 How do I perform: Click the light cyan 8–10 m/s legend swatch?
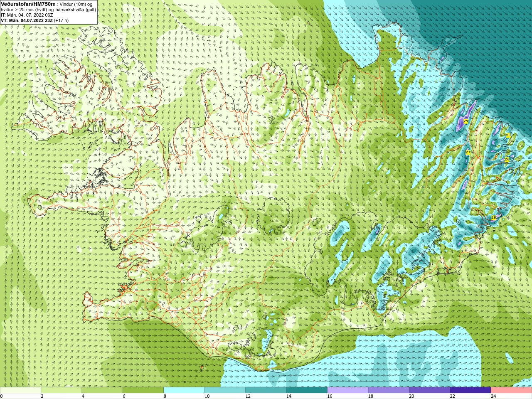184,390
